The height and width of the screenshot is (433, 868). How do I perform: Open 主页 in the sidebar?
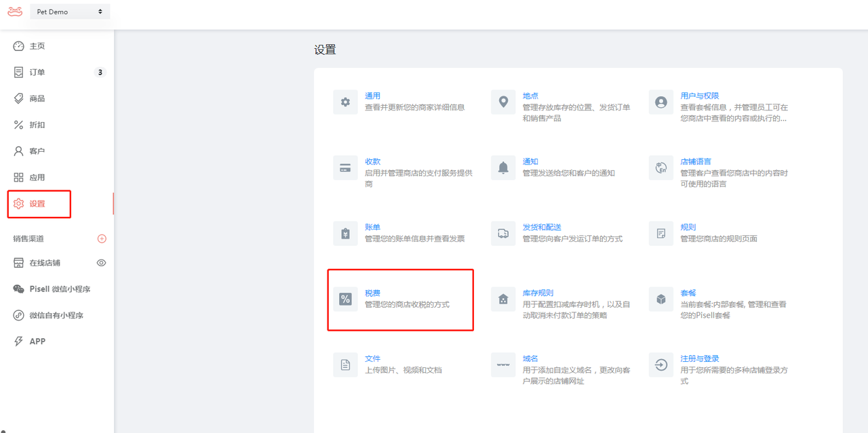(x=37, y=46)
